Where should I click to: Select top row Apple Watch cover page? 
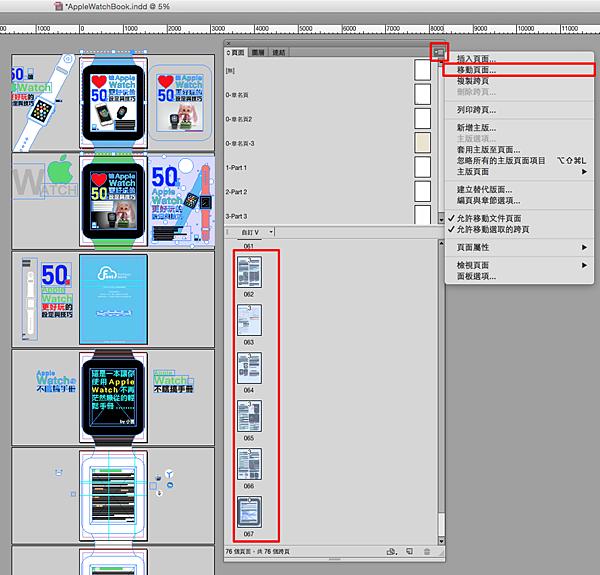tap(113, 102)
